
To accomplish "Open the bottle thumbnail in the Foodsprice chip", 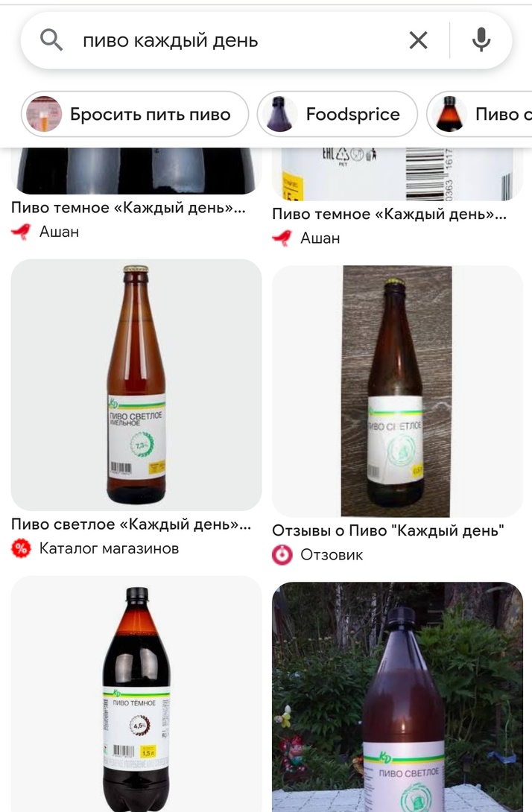I will tap(279, 114).
